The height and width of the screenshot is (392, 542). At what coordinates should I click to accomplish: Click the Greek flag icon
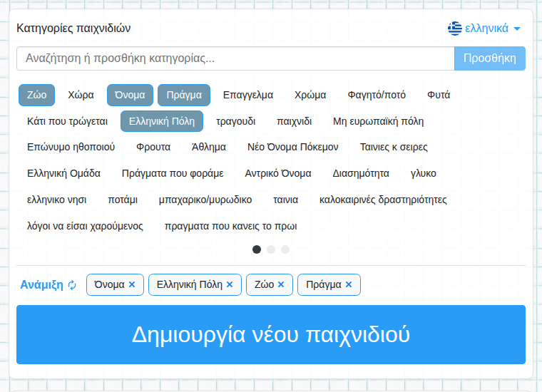tap(455, 29)
